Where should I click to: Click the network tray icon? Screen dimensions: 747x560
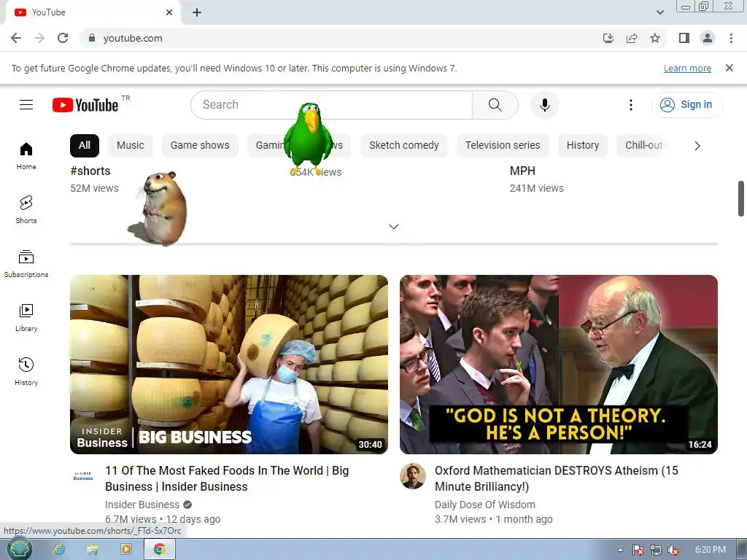656,550
